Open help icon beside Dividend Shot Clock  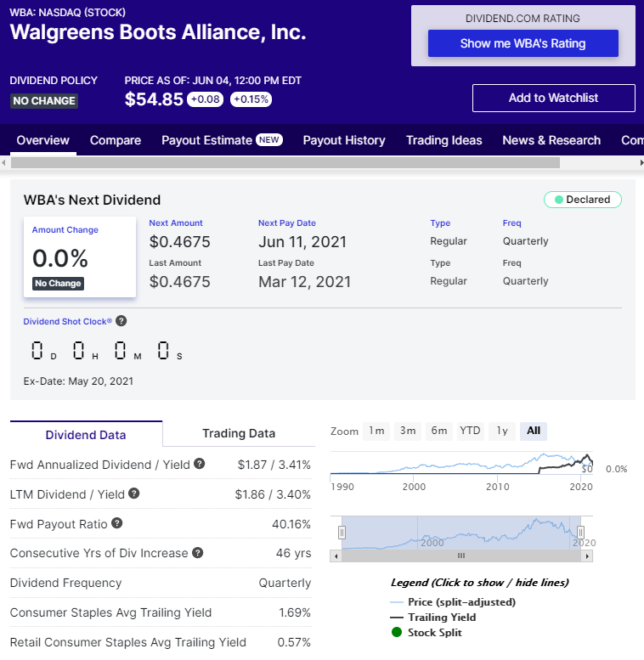point(121,321)
